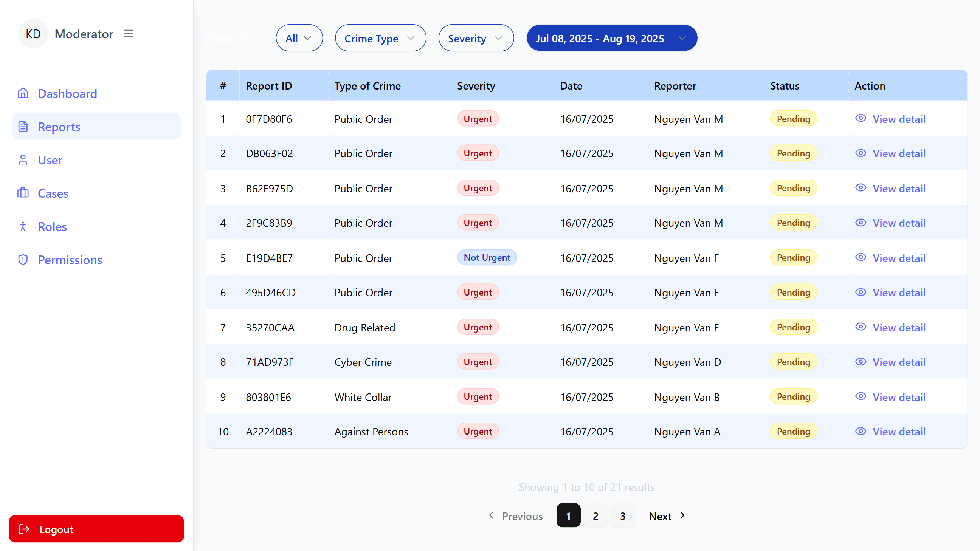Image resolution: width=980 pixels, height=551 pixels.
Task: Open the All filter dropdown
Action: click(299, 38)
